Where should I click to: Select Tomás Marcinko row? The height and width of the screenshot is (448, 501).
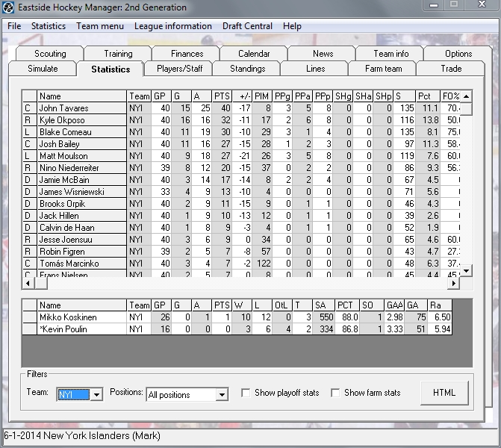pyautogui.click(x=241, y=264)
